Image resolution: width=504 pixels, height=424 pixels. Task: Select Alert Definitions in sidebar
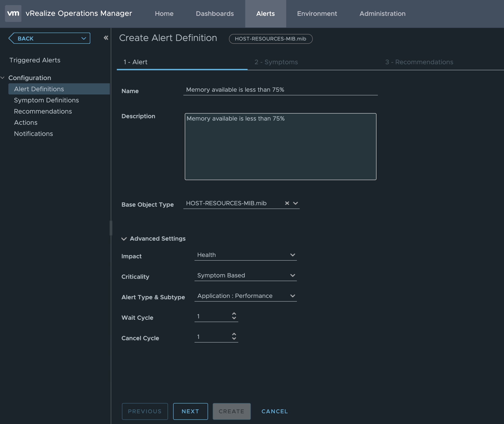coord(59,89)
